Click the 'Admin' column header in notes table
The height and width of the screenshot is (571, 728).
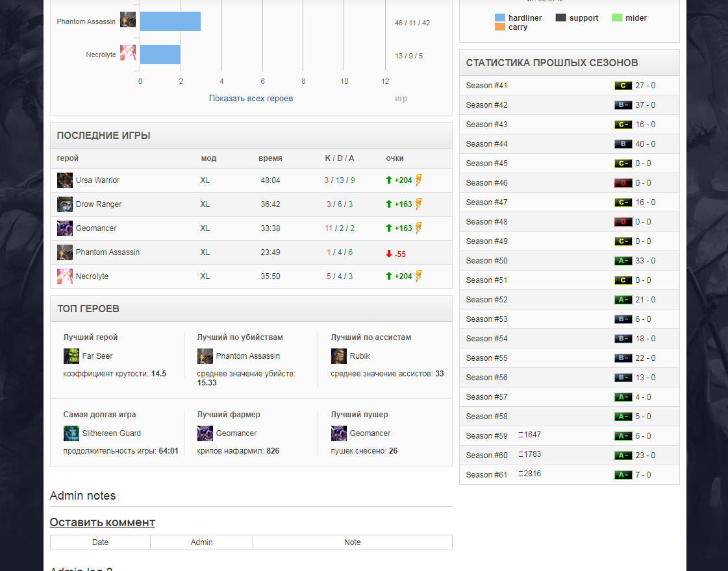pyautogui.click(x=201, y=542)
